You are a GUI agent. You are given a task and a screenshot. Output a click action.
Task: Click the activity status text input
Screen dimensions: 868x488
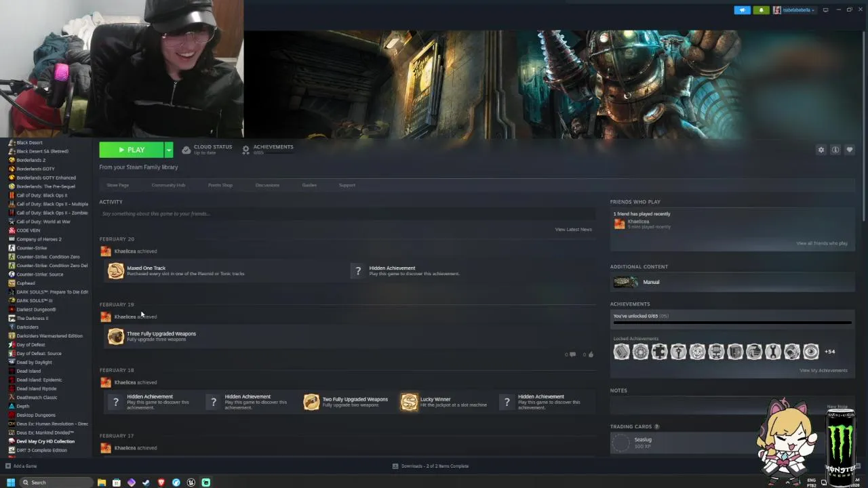(x=347, y=214)
